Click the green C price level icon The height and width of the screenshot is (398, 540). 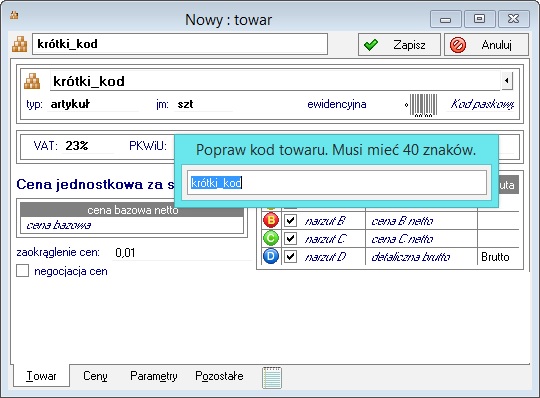coord(271,238)
